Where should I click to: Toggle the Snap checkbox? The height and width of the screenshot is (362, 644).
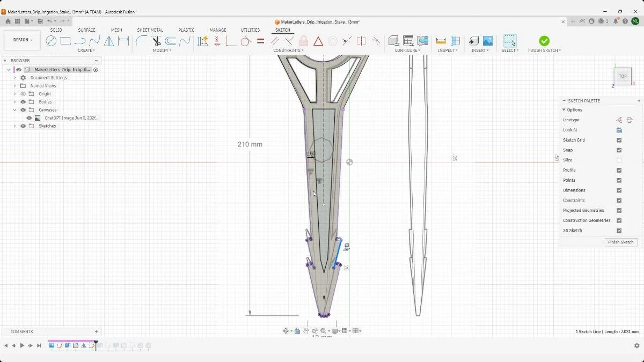point(619,150)
